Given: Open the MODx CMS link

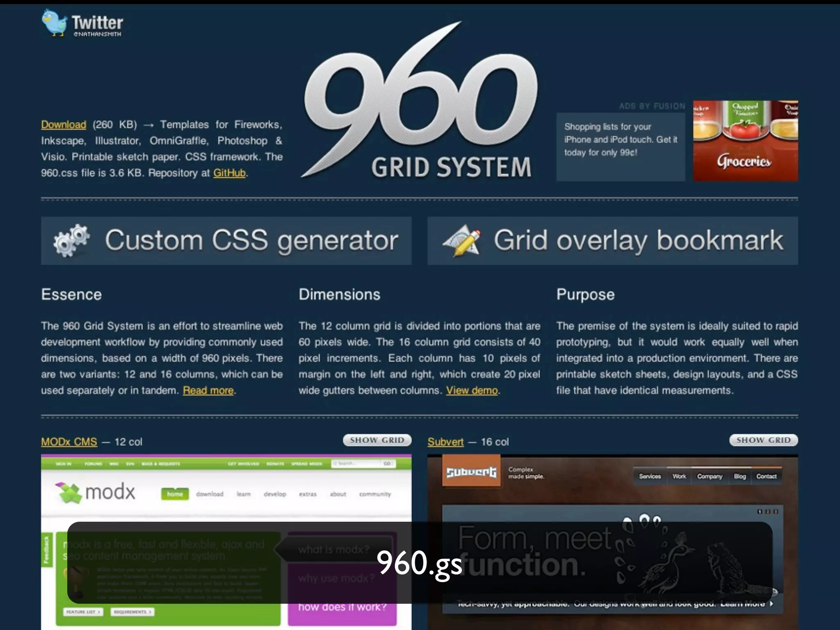Looking at the screenshot, I should (69, 442).
